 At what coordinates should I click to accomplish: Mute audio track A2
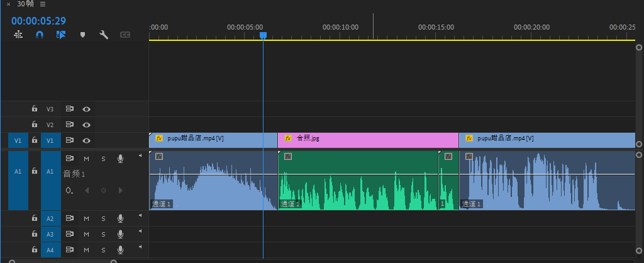(x=87, y=218)
